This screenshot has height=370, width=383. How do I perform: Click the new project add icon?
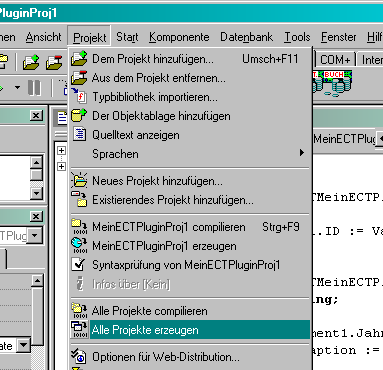pyautogui.click(x=79, y=181)
